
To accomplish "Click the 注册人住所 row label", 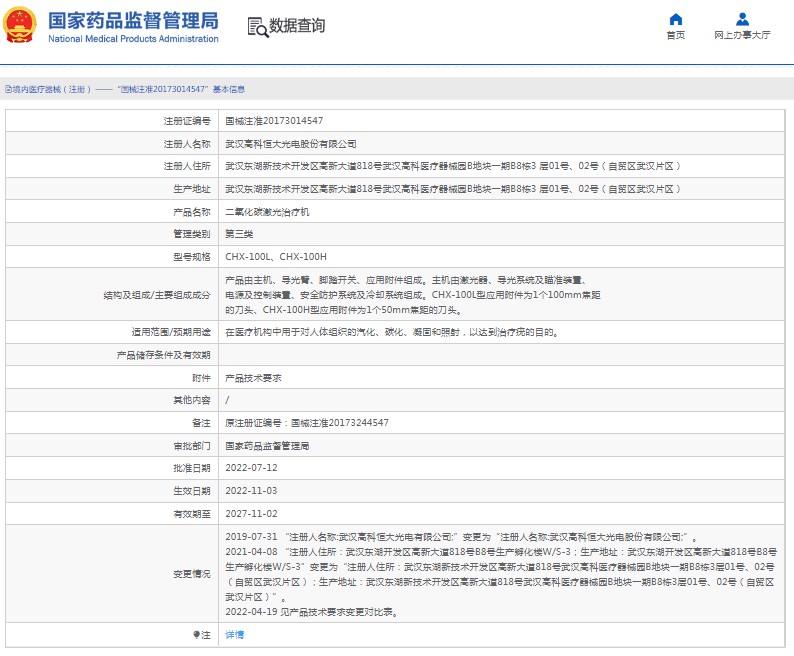I will click(187, 166).
